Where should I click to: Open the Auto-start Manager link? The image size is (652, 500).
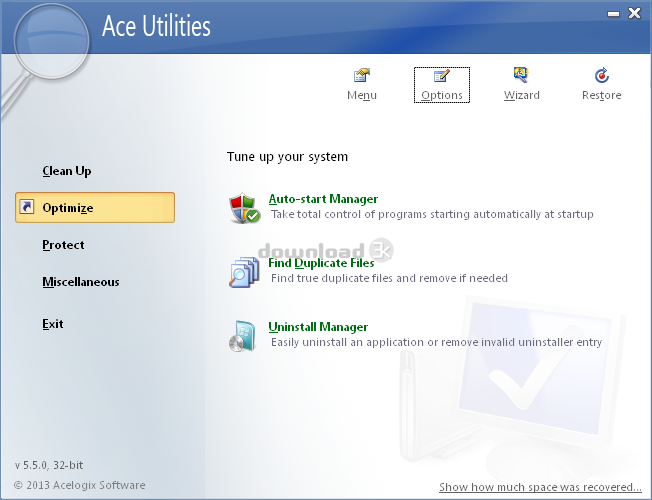click(x=323, y=199)
